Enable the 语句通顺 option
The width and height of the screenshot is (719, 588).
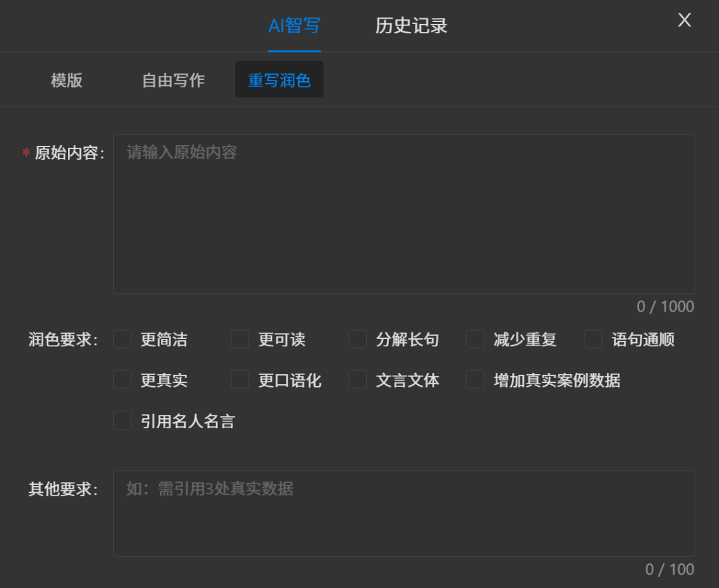coord(593,340)
